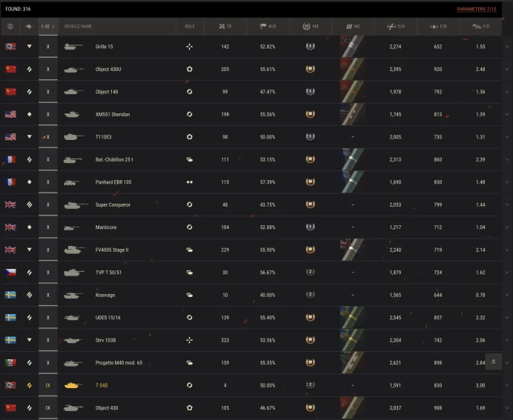Click the gold T 54D premium tank silhouette

[x=73, y=385]
